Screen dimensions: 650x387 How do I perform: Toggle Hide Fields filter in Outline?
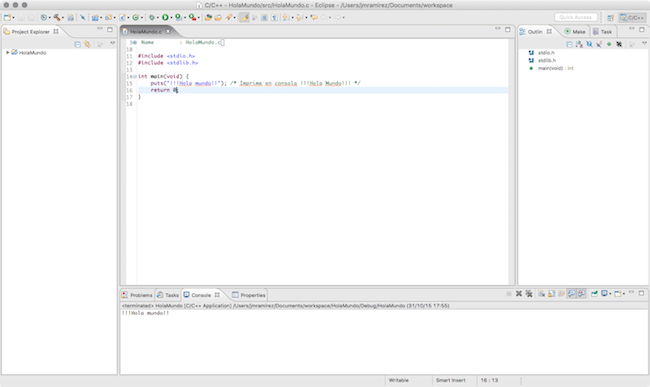[589, 44]
